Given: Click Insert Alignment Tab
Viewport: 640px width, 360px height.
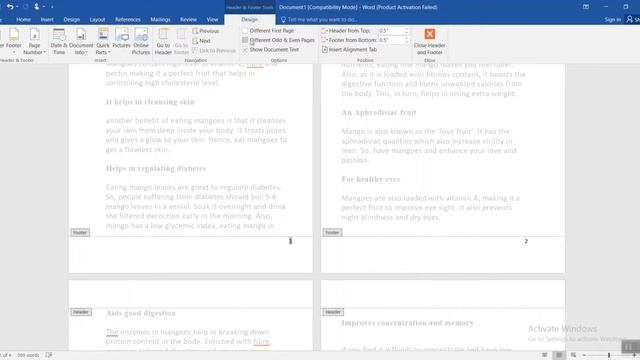Looking at the screenshot, I should [x=349, y=49].
